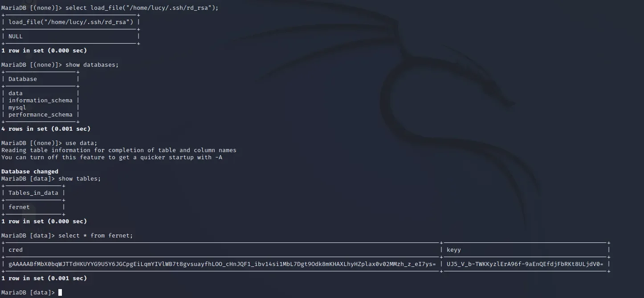The width and height of the screenshot is (644, 298).
Task: Click the data database entry in the list
Action: 16,93
